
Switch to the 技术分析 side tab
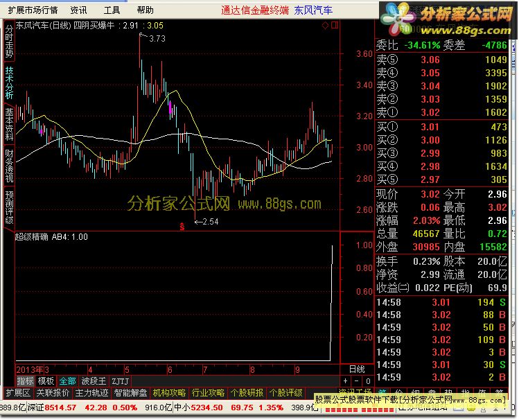click(x=9, y=82)
